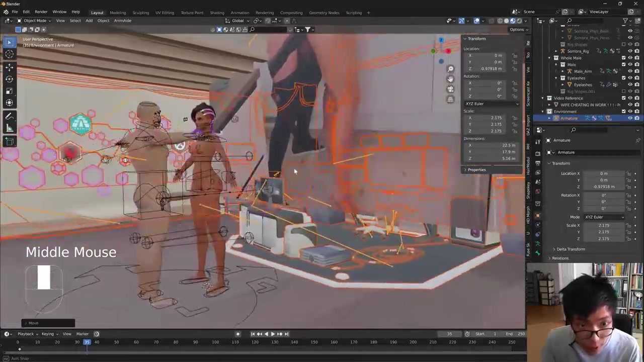Screen dimensions: 644x362
Task: Hide the Male_Arm object with its eye icon
Action: tap(630, 71)
